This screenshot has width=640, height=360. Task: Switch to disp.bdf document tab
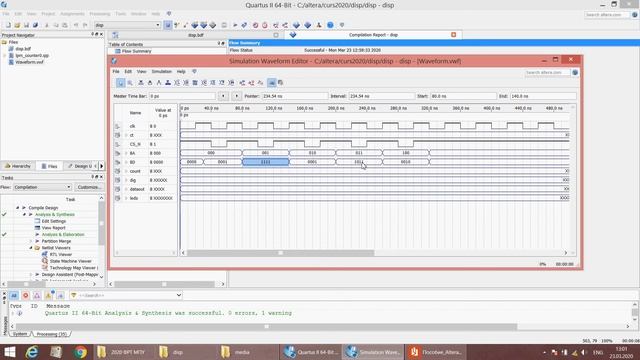195,35
